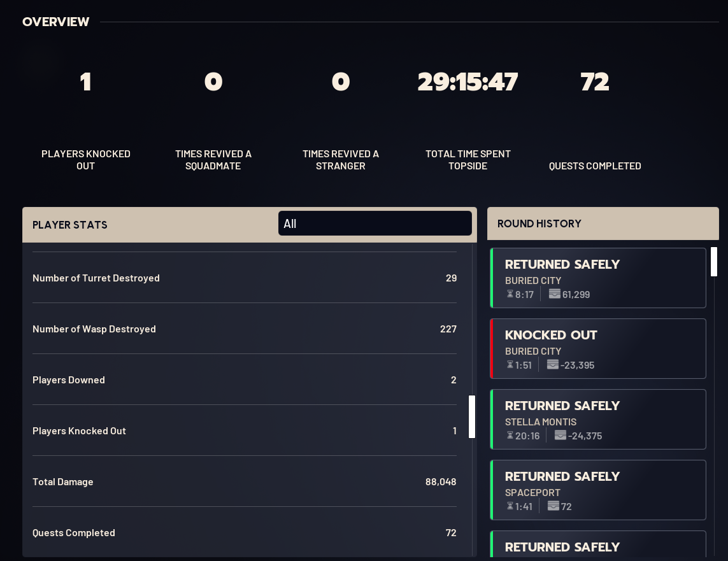The width and height of the screenshot is (728, 561).
Task: Open the Knocked Out Buried City round card
Action: (598, 348)
